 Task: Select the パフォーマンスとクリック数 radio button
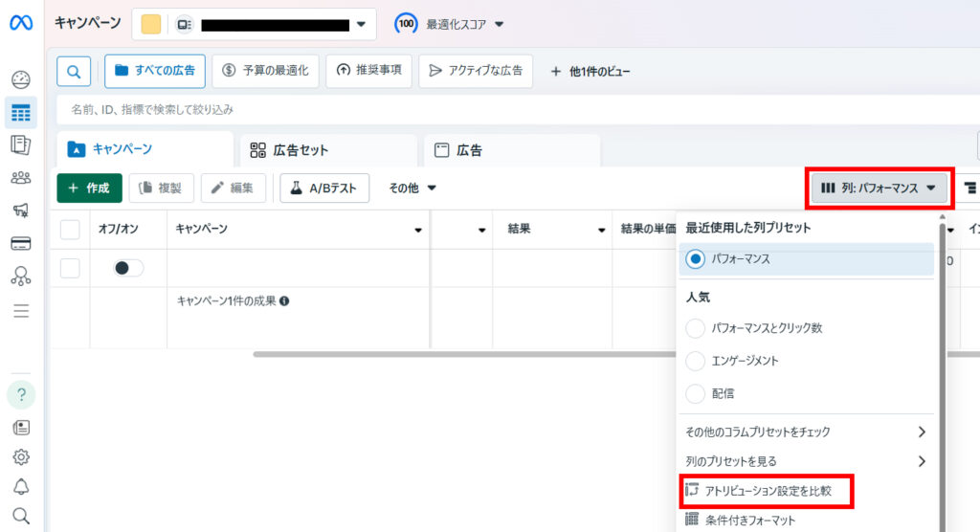(x=695, y=327)
